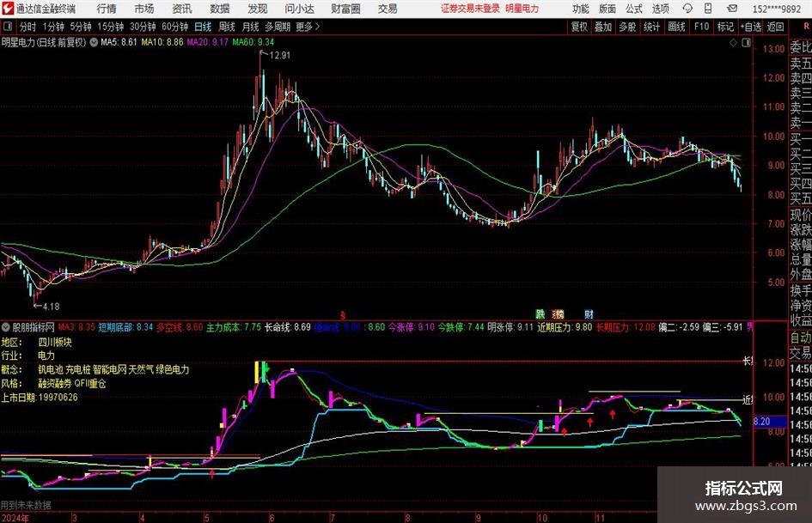Switch to the 60分钟 period
812x523 pixels.
174,27
